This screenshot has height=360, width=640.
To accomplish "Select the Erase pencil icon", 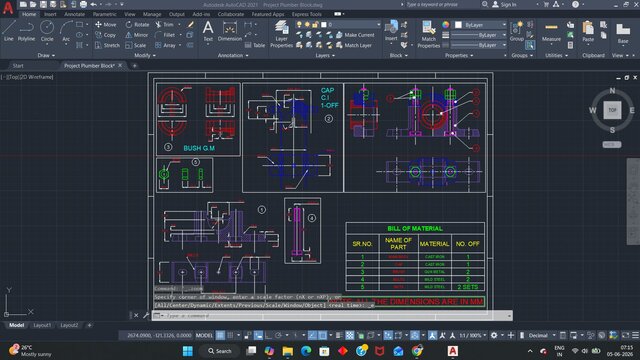I will (x=190, y=24).
